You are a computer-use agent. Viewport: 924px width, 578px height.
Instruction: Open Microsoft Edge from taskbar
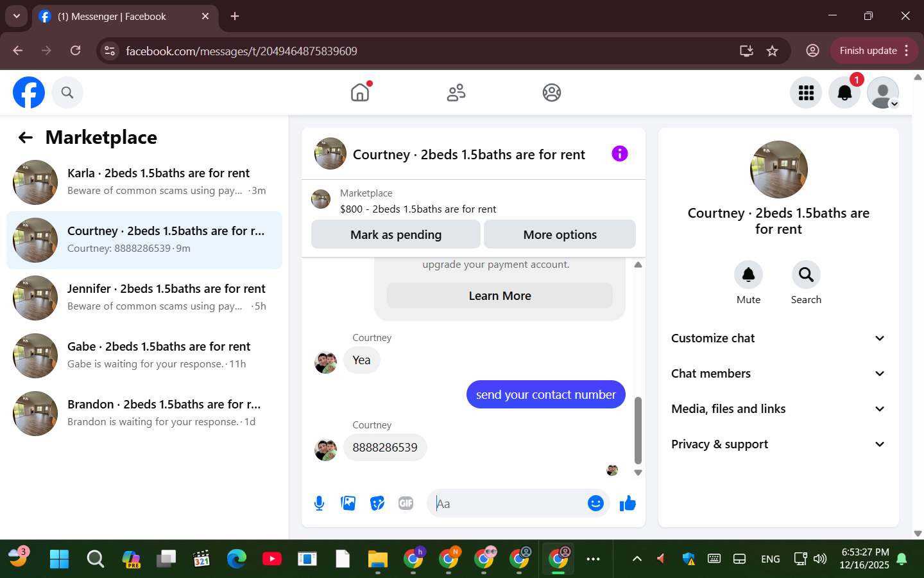click(237, 559)
